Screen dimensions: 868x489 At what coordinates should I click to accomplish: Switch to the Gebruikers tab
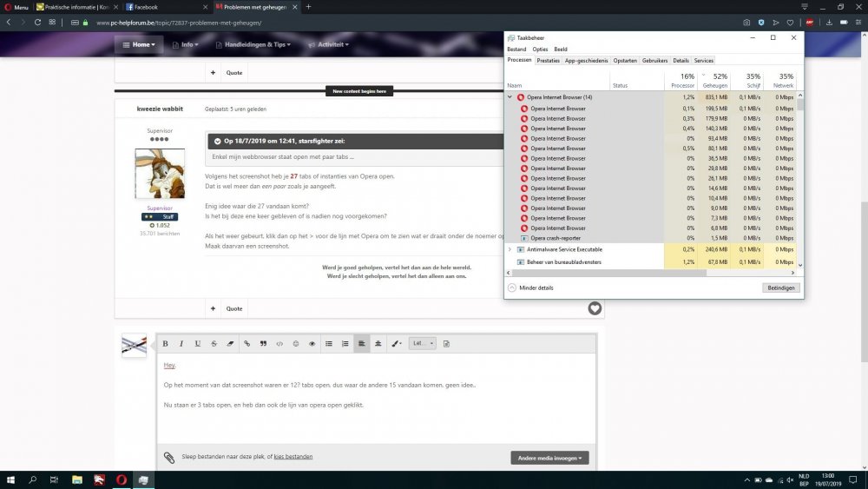click(x=654, y=60)
